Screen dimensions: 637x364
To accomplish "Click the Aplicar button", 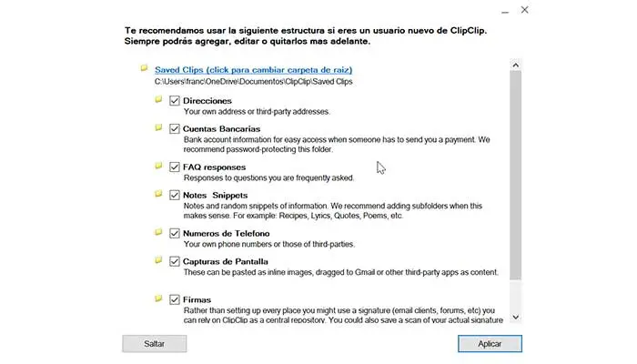I will tap(490, 343).
